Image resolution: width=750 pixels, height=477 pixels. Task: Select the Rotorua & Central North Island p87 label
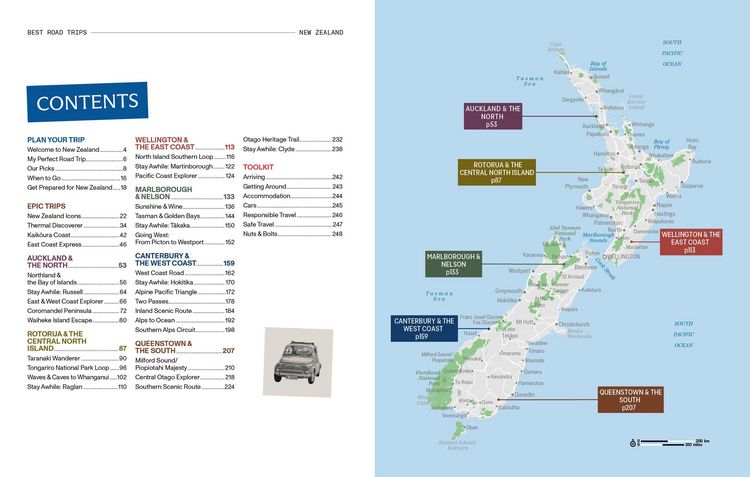coord(496,172)
